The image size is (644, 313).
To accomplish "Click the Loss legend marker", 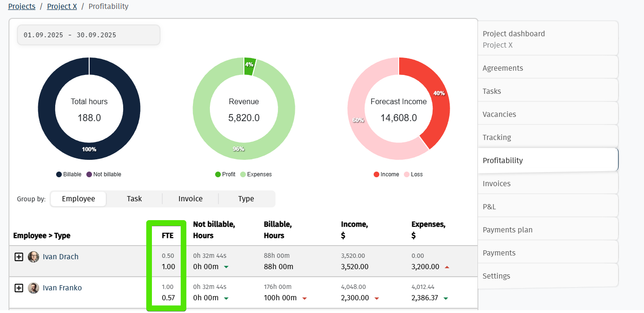I will point(407,174).
